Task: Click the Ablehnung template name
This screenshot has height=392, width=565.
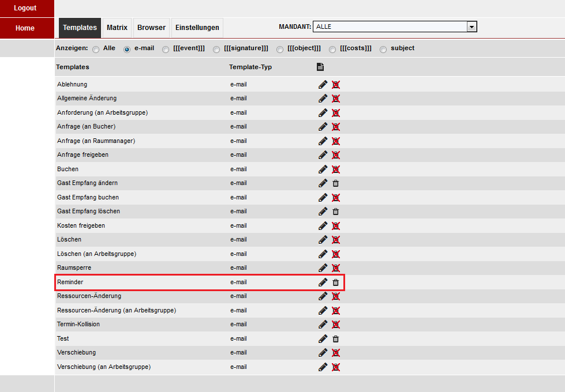Action: pos(72,84)
